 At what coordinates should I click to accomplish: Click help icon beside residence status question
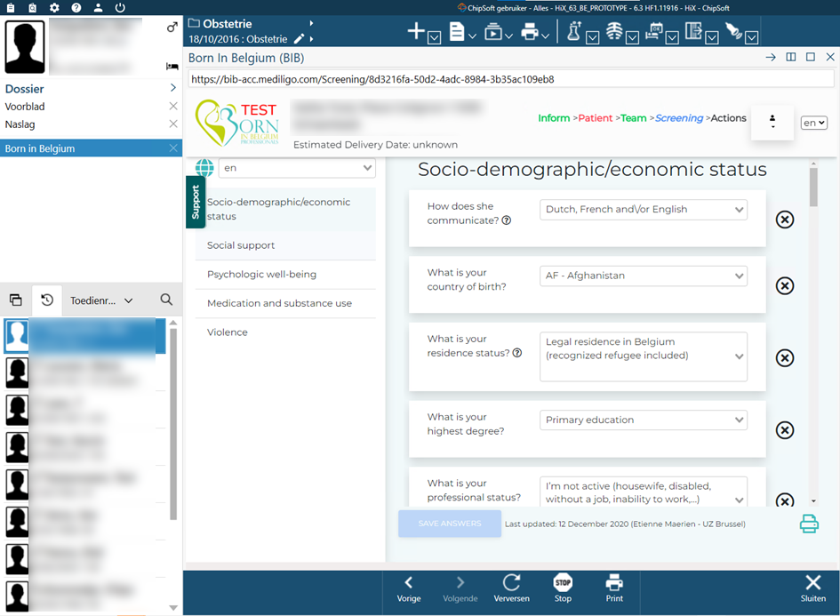pyautogui.click(x=517, y=353)
